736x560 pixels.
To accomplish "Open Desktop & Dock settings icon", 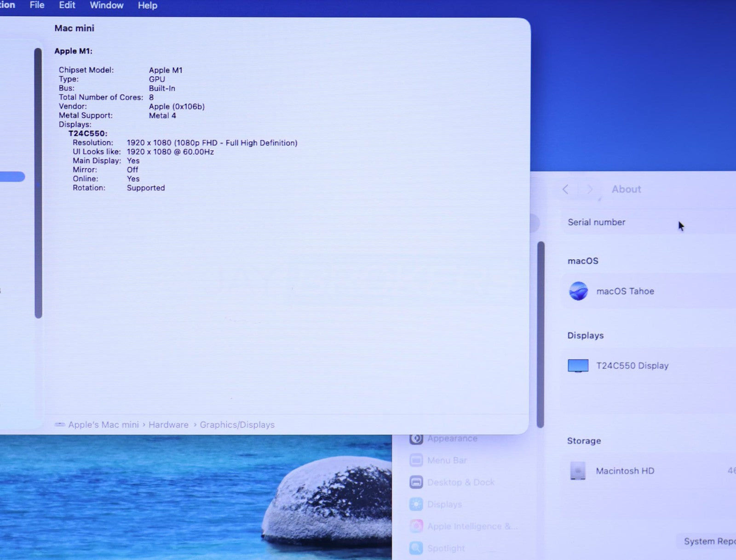I will coord(416,482).
